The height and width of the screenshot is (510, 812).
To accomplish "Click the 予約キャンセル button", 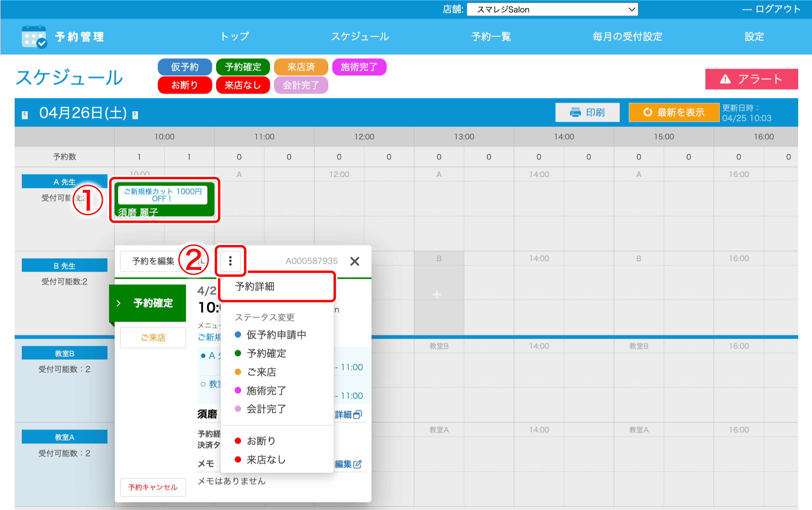I will 153,487.
